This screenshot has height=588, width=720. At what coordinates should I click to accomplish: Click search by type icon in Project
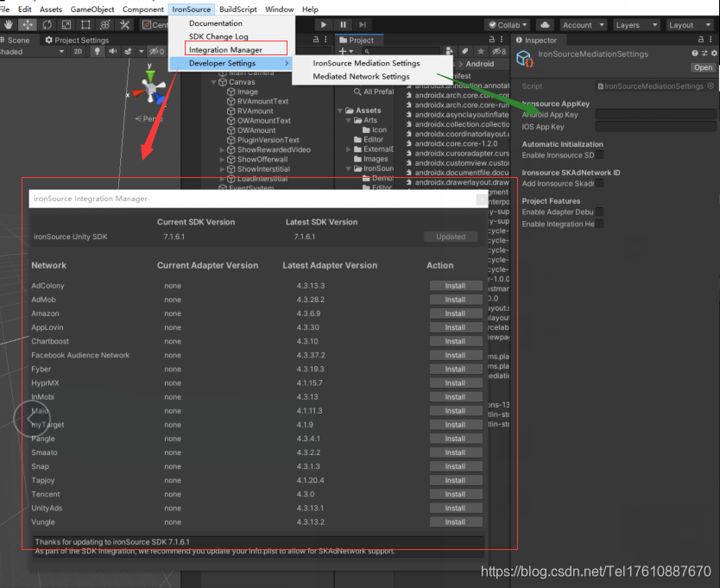[x=450, y=52]
